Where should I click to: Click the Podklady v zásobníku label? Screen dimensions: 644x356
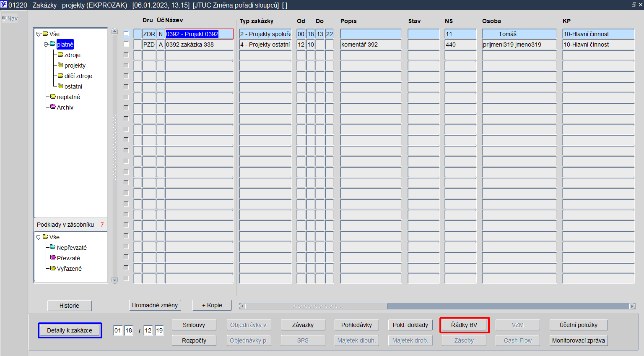[x=65, y=225]
